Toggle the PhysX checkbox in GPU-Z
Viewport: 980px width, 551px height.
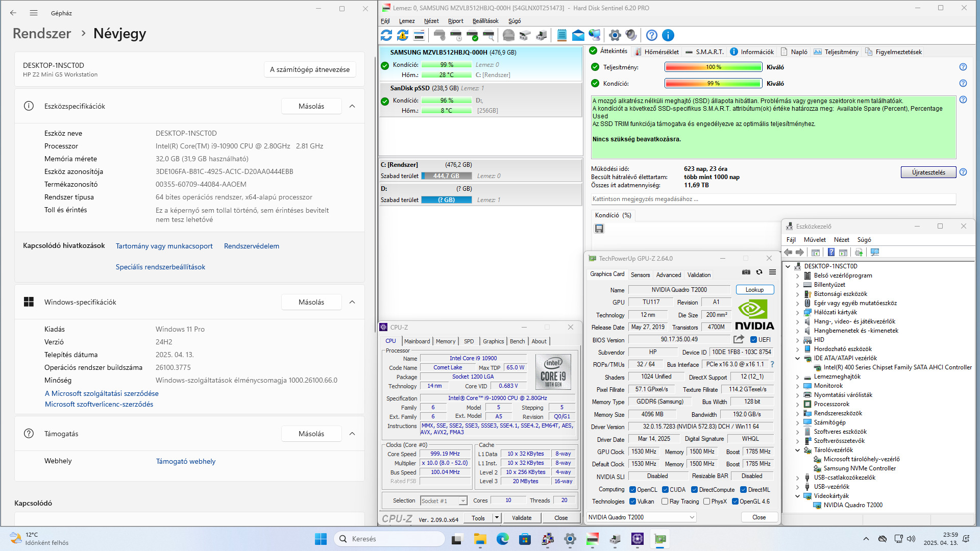[706, 502]
